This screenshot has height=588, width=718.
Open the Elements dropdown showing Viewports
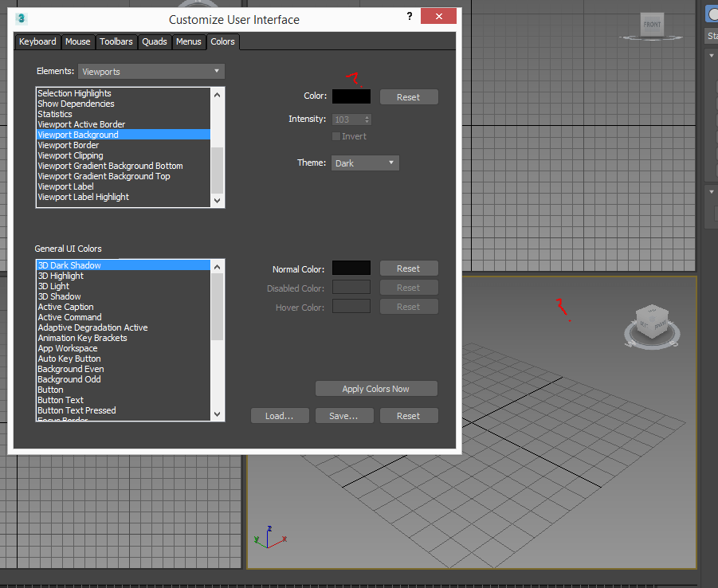click(x=151, y=72)
